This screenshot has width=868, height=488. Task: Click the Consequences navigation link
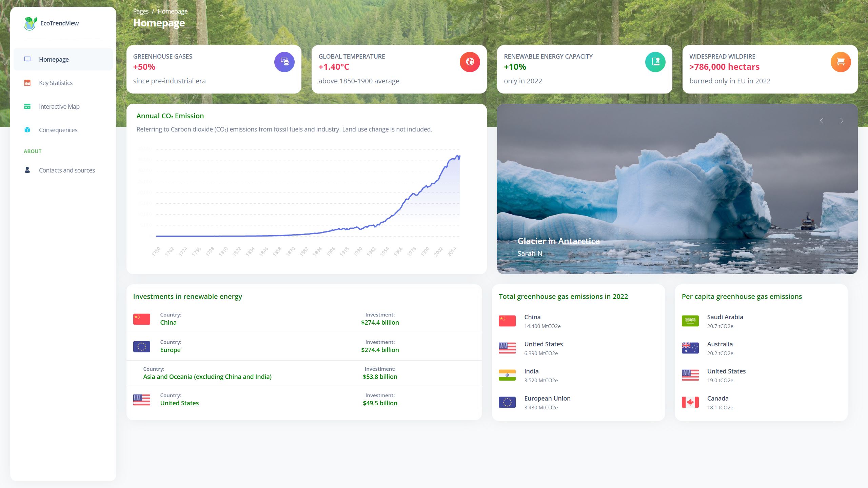click(57, 130)
